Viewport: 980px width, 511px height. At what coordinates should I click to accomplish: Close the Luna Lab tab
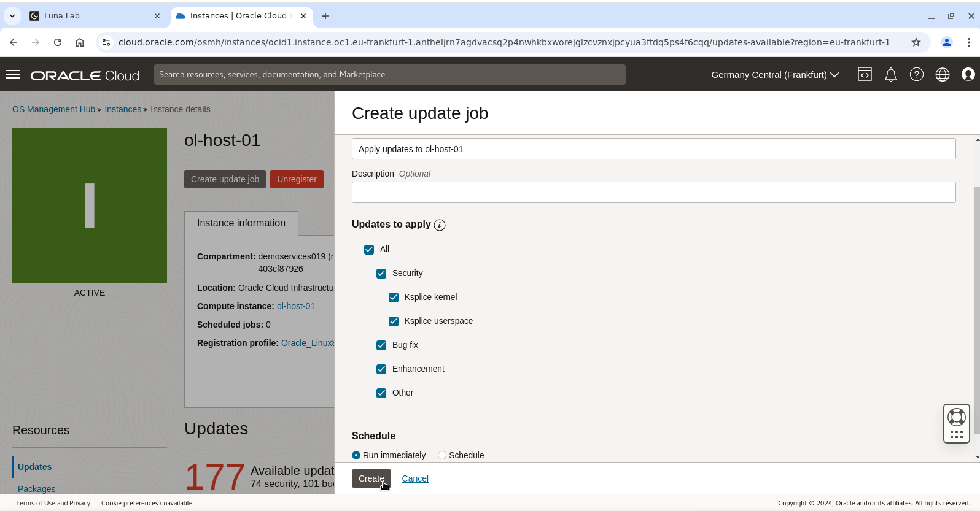tap(157, 16)
